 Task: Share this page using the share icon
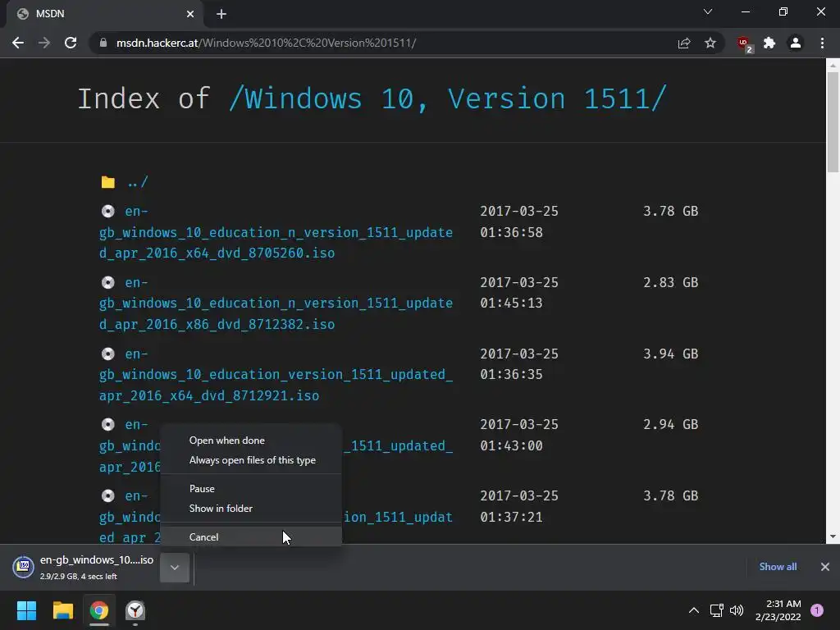coord(683,43)
